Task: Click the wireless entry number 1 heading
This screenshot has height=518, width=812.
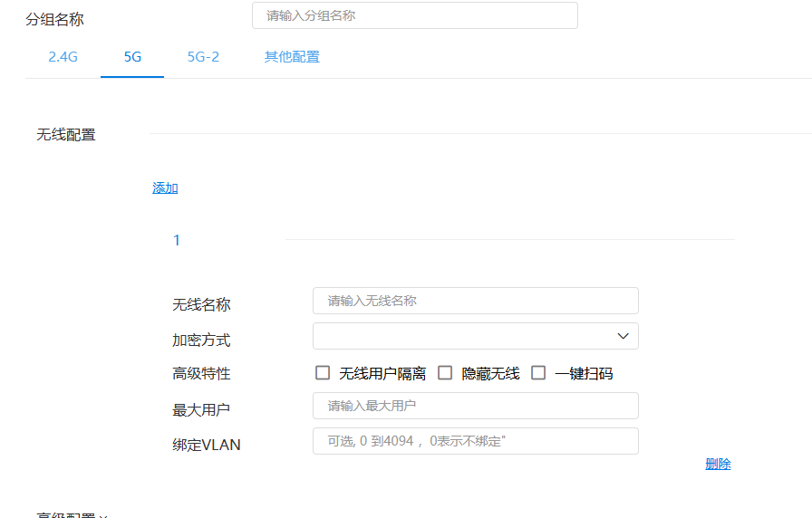Action: [177, 240]
